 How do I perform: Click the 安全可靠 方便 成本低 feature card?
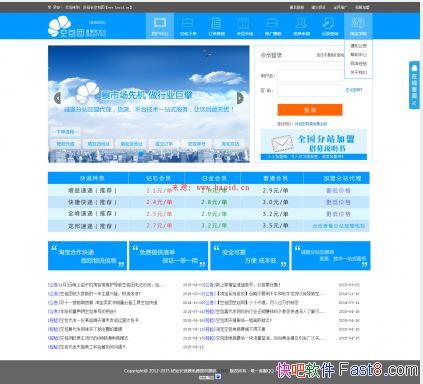(250, 256)
